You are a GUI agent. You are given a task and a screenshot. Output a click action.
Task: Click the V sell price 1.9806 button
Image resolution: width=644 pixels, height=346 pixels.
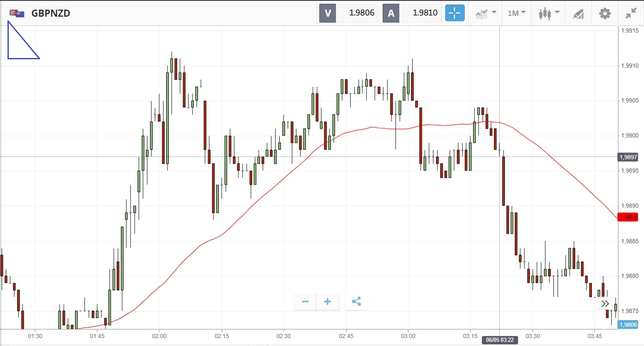tap(349, 13)
